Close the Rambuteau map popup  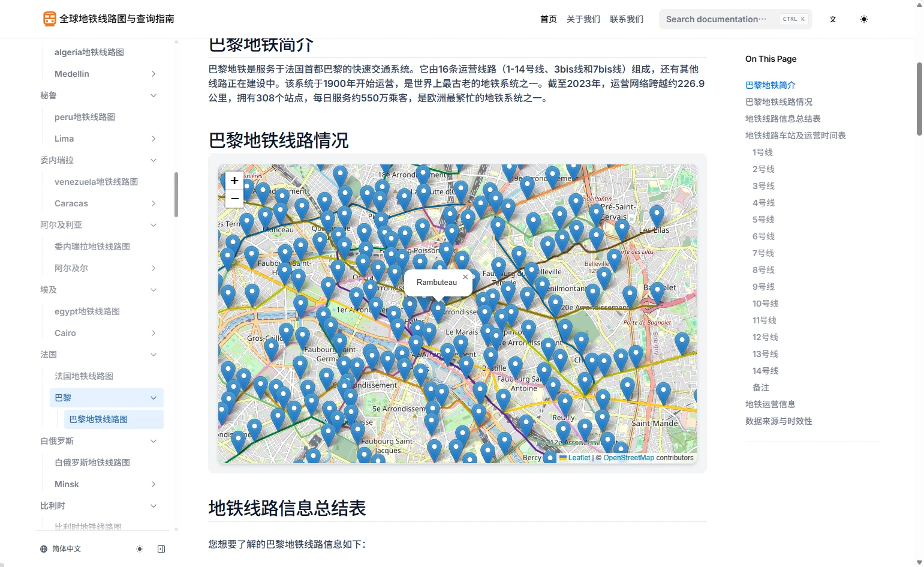[x=465, y=277]
